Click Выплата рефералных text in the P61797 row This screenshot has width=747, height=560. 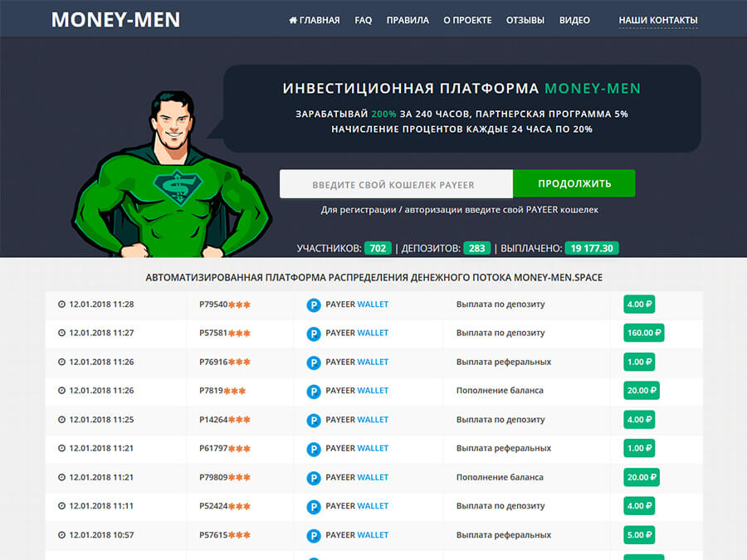(504, 448)
